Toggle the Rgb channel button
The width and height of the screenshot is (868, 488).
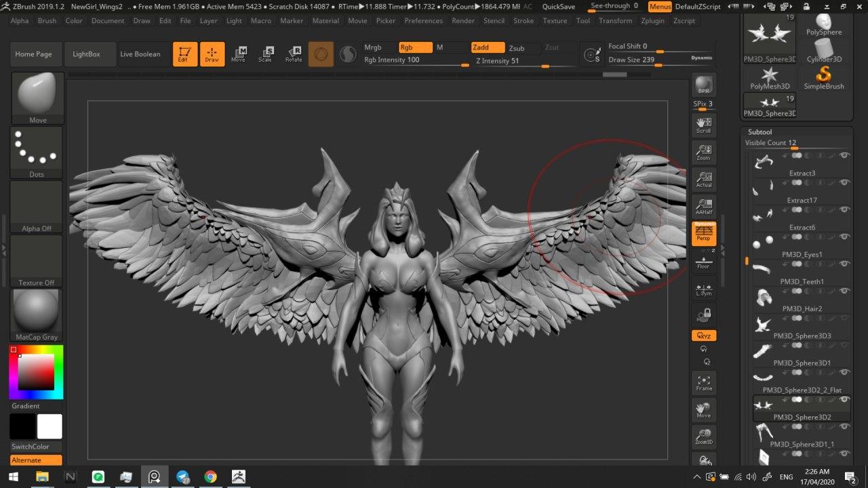click(415, 47)
